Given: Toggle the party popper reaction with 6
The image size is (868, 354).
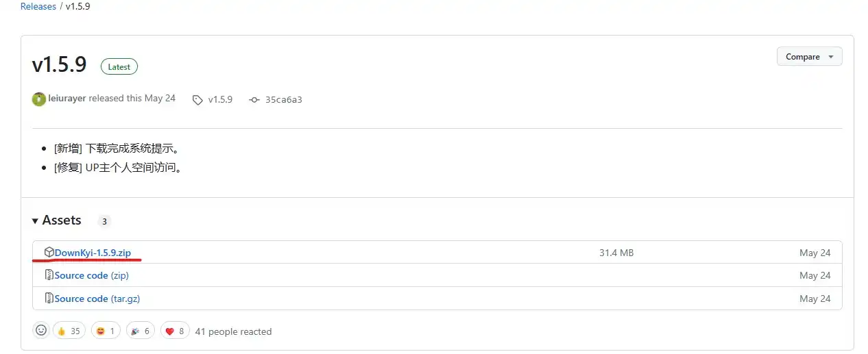Looking at the screenshot, I should 141,331.
